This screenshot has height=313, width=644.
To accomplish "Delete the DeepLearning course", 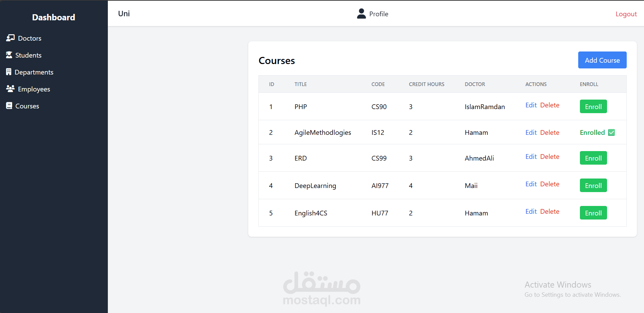I will click(x=550, y=184).
